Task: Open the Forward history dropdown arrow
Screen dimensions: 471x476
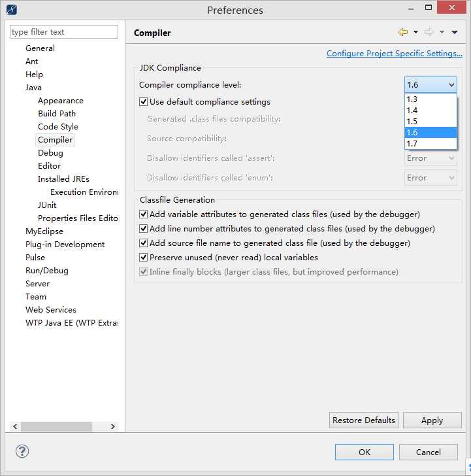Action: point(442,32)
